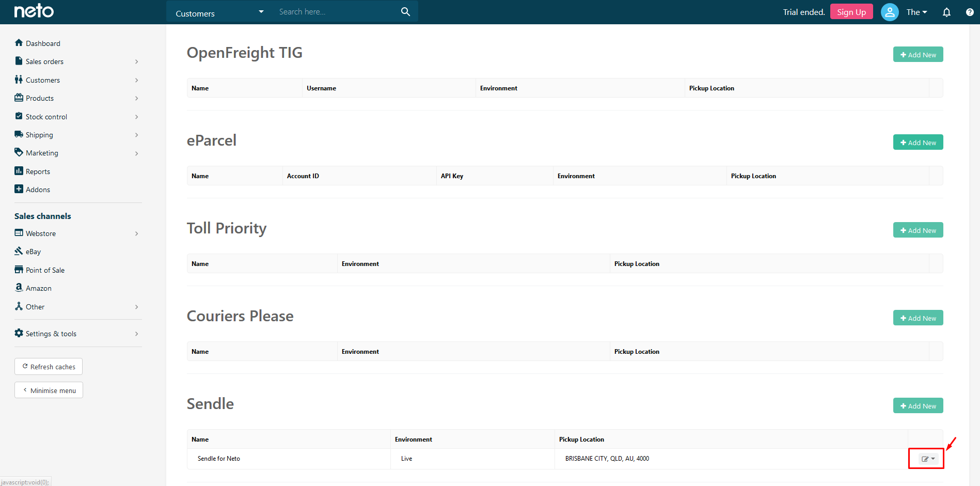Viewport: 980px width, 486px height.
Task: Click the Addons plus icon
Action: coord(19,189)
